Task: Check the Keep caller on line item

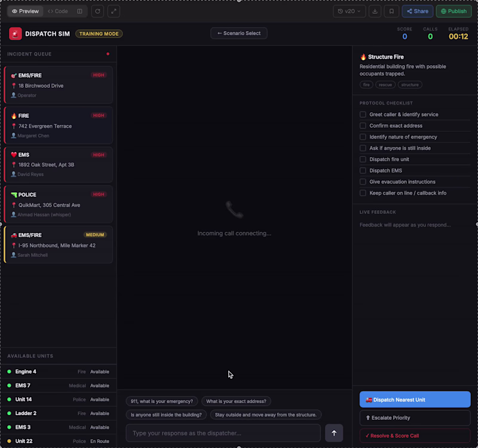Action: [x=363, y=193]
